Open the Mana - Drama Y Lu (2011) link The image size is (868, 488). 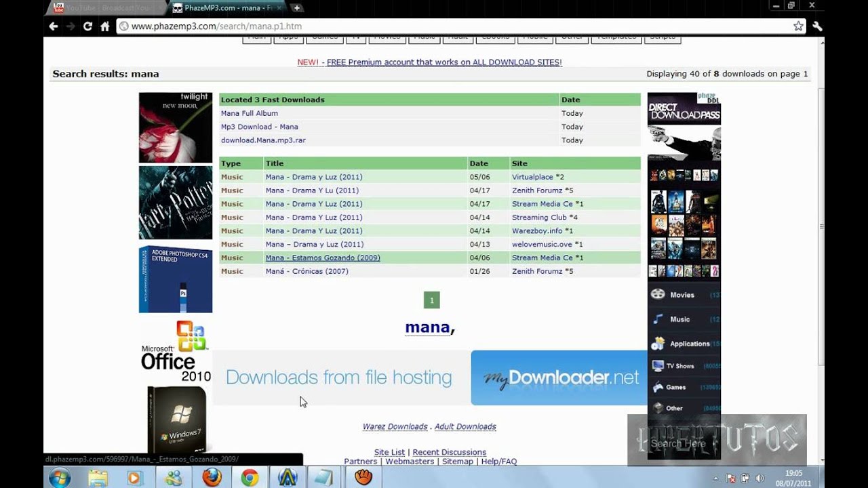pyautogui.click(x=312, y=190)
